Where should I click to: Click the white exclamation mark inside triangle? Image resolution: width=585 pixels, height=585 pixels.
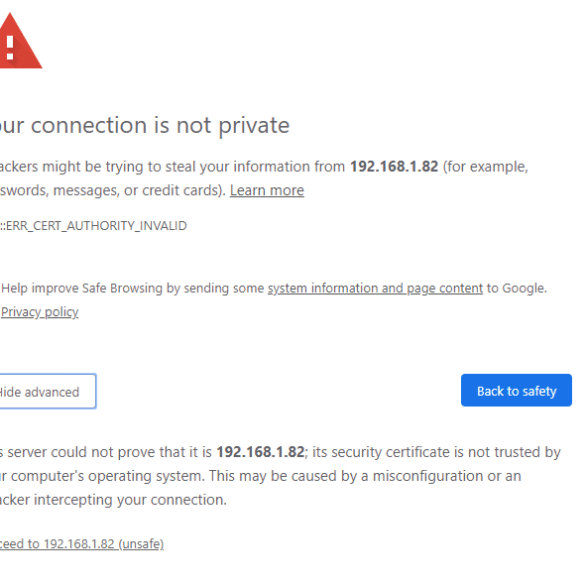(x=10, y=47)
